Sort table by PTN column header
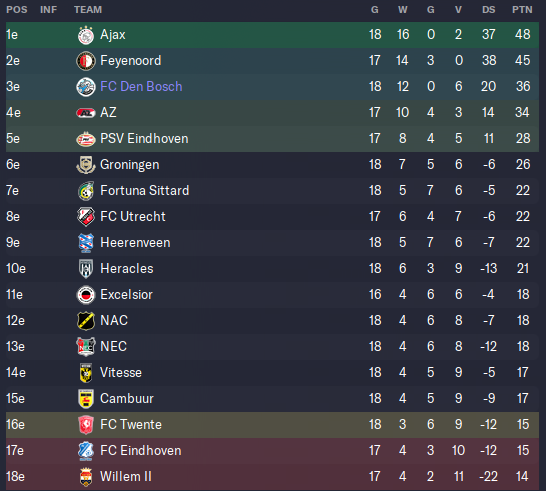546x491 pixels. pos(522,10)
